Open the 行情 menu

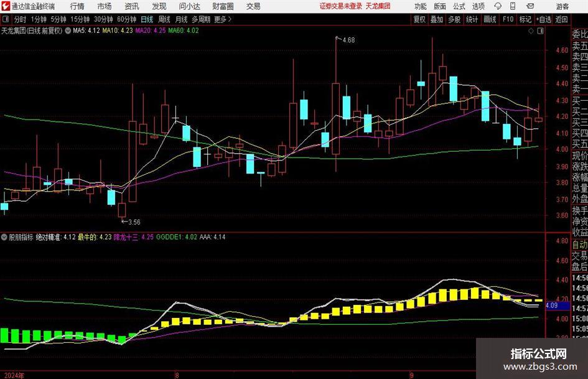pos(77,6)
